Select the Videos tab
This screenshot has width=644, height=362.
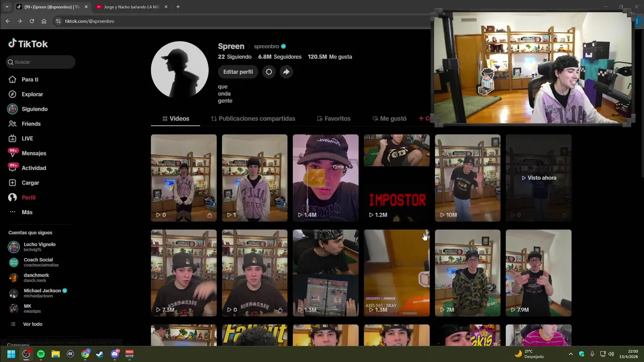(176, 119)
